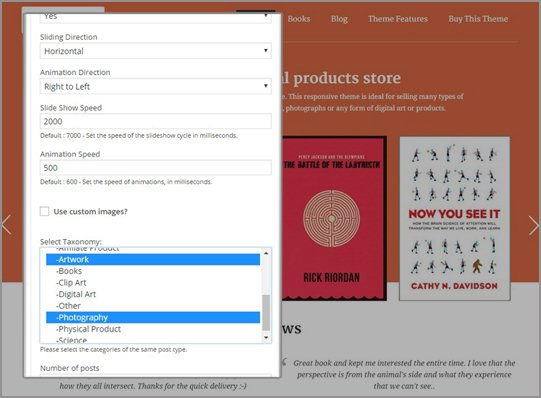Click the taxonomy list scroll up arrow
Screen dimensions: 541x398
pyautogui.click(x=266, y=253)
